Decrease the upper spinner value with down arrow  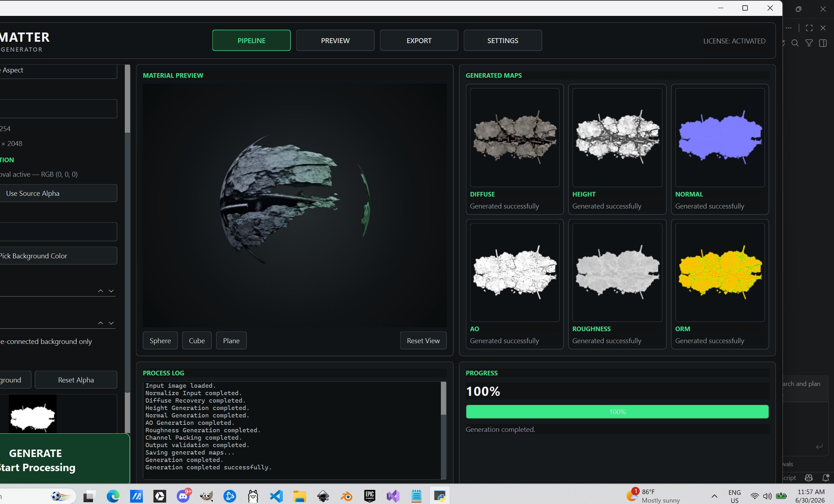coord(111,291)
